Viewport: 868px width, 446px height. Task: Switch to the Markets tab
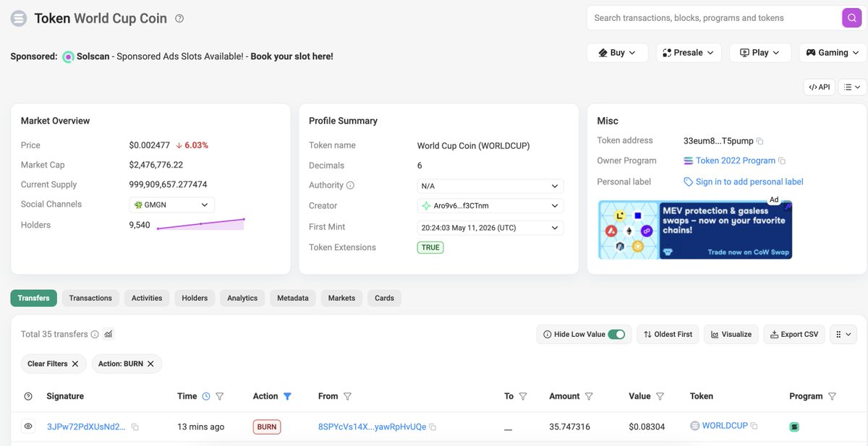coord(342,298)
